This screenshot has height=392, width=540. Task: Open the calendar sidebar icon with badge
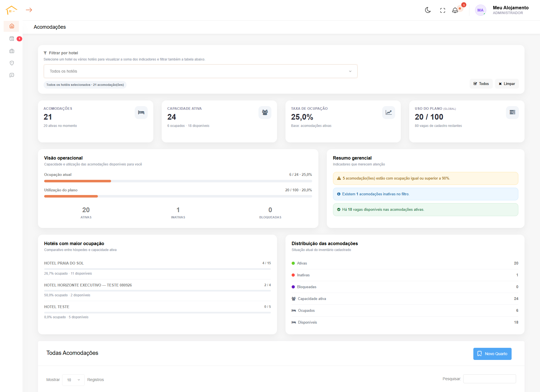pyautogui.click(x=12, y=39)
